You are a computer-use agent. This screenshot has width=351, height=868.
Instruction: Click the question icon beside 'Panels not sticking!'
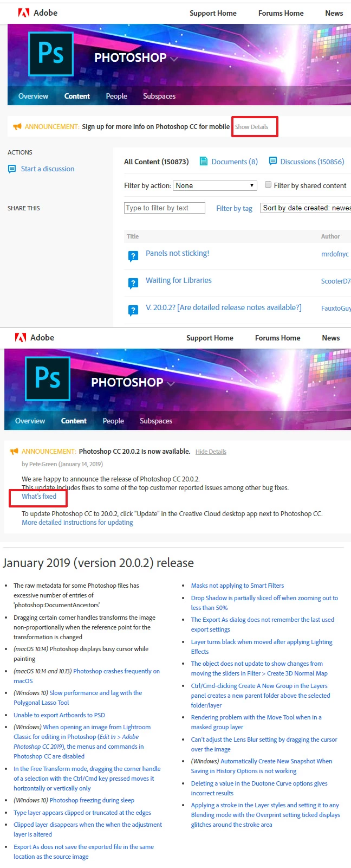(x=133, y=256)
